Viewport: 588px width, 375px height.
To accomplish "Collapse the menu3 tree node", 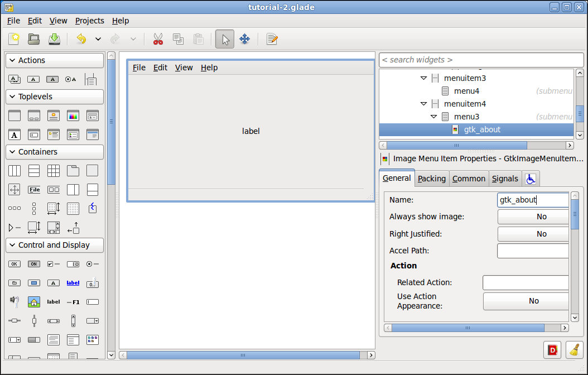I will (x=433, y=117).
